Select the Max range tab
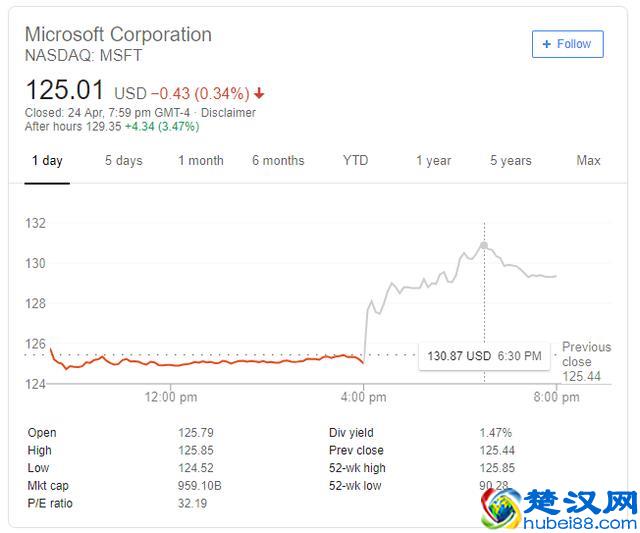 tap(588, 161)
